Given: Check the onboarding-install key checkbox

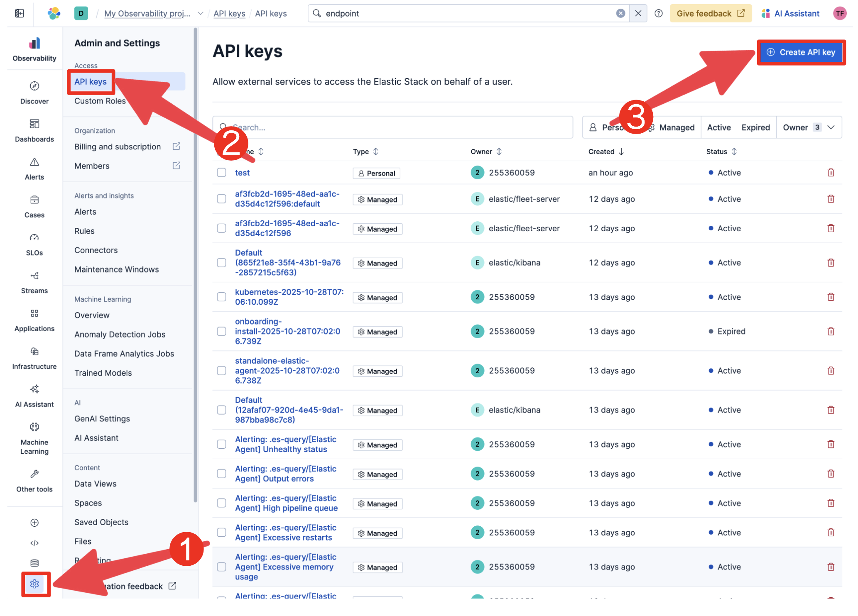Looking at the screenshot, I should coord(221,331).
